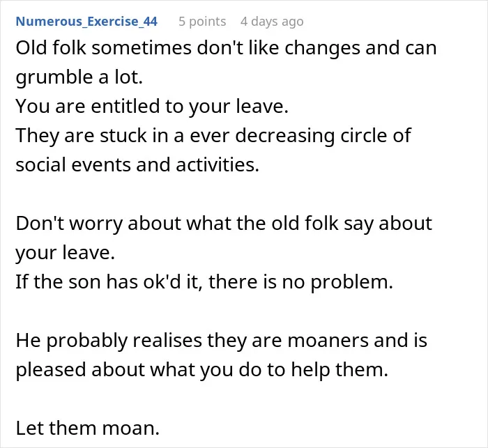Click the text "social events and activities."

[137, 164]
